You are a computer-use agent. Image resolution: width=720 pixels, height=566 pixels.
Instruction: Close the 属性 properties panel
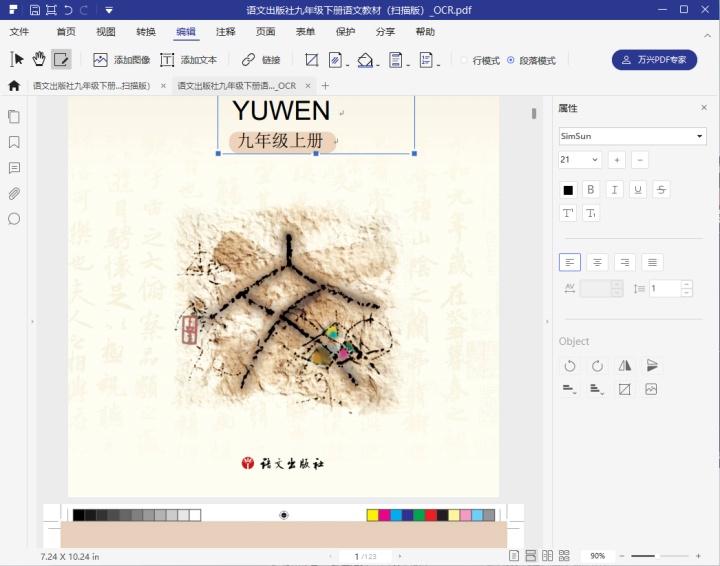(x=704, y=107)
